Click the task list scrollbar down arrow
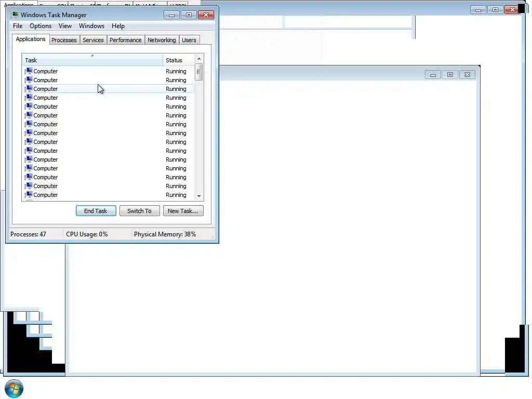 199,196
